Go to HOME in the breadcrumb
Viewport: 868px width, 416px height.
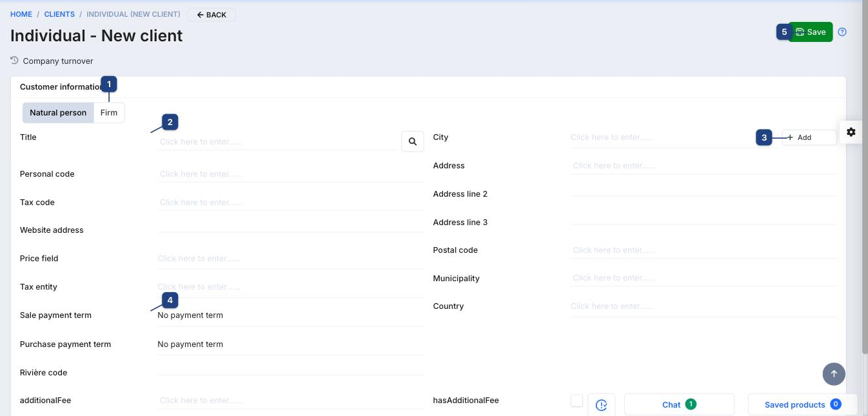pos(21,14)
